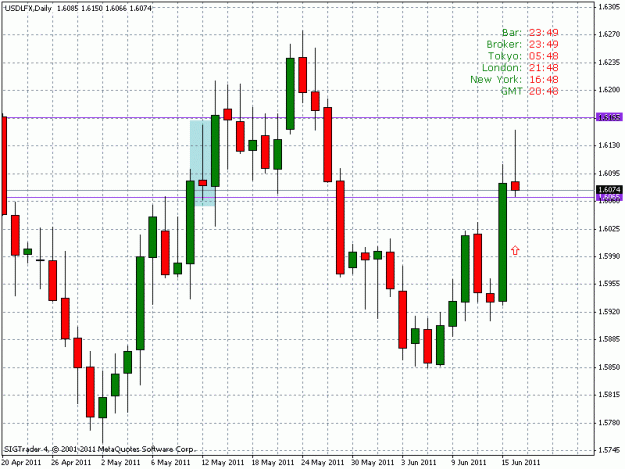Click the 30 May 2011 date label

(373, 462)
